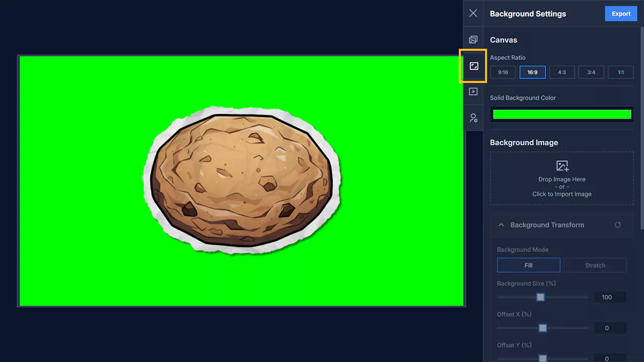
Task: Open the green Solid Background Color swatch
Action: pos(562,114)
